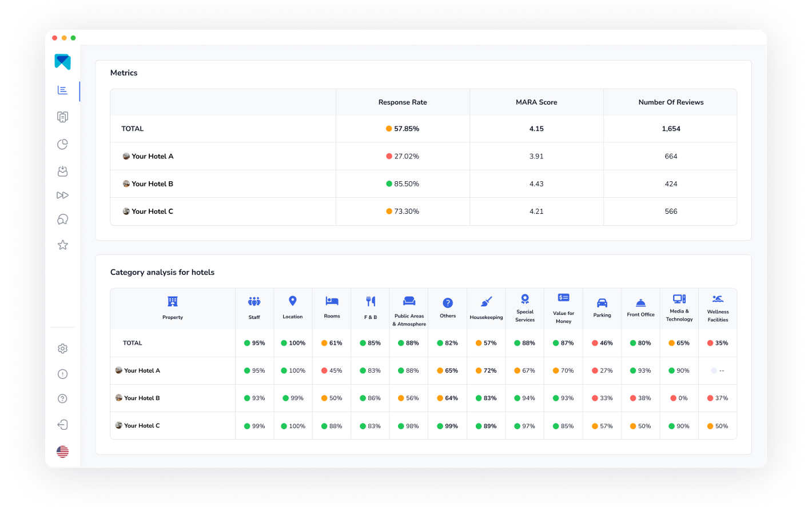The image size is (812, 507).
Task: Click the MARA logo in the sidebar
Action: tap(63, 62)
